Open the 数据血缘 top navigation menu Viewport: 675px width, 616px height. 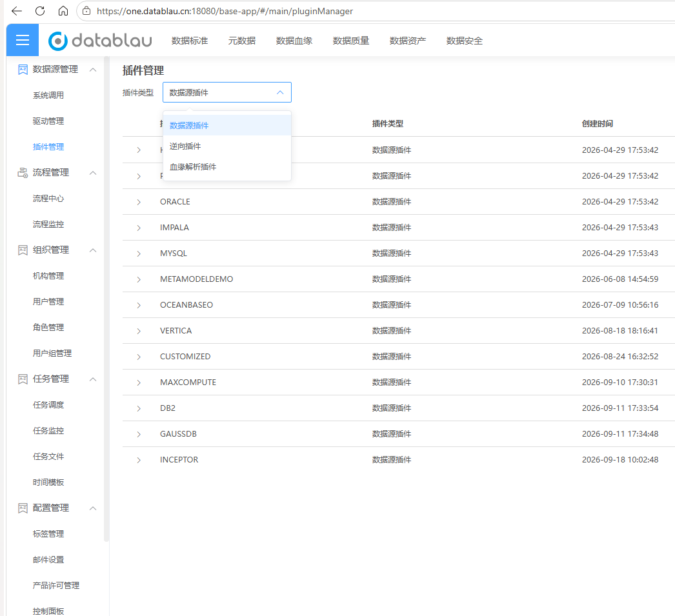click(294, 41)
